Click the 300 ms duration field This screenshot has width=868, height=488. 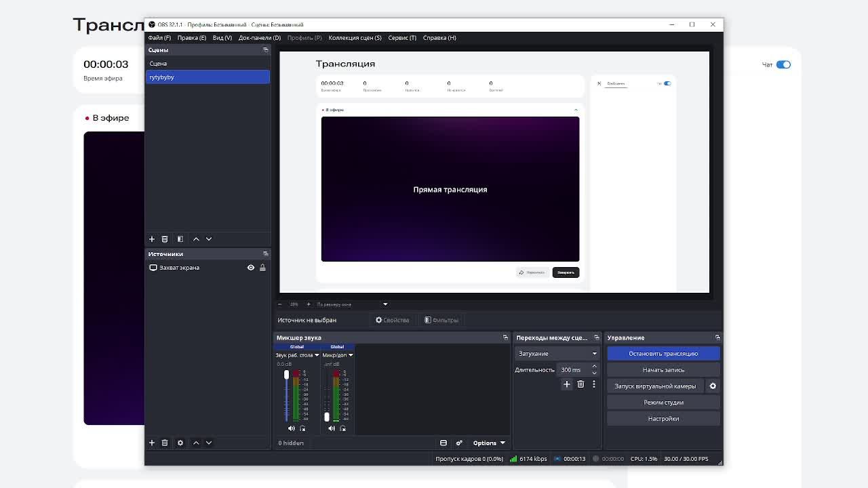click(x=574, y=370)
